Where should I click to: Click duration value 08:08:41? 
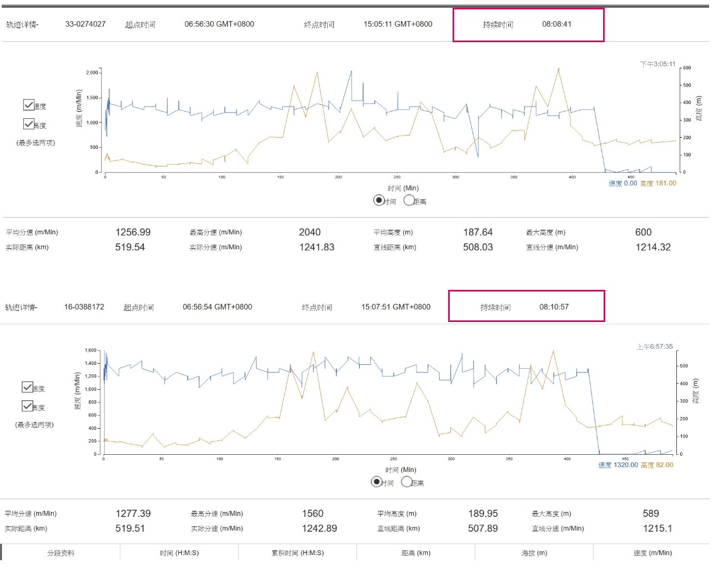tap(557, 24)
